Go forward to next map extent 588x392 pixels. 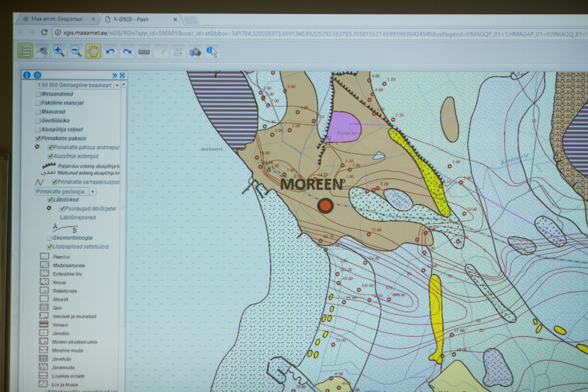coord(127,51)
